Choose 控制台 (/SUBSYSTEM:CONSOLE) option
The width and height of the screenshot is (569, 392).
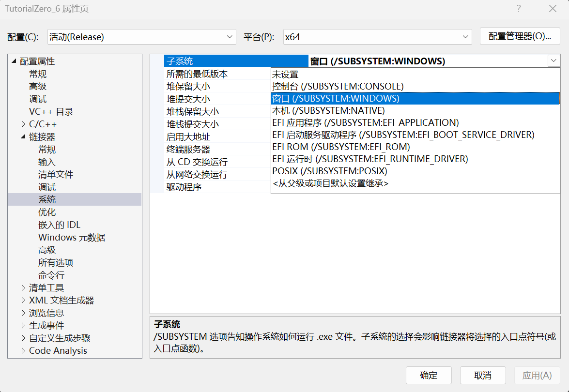[415, 86]
